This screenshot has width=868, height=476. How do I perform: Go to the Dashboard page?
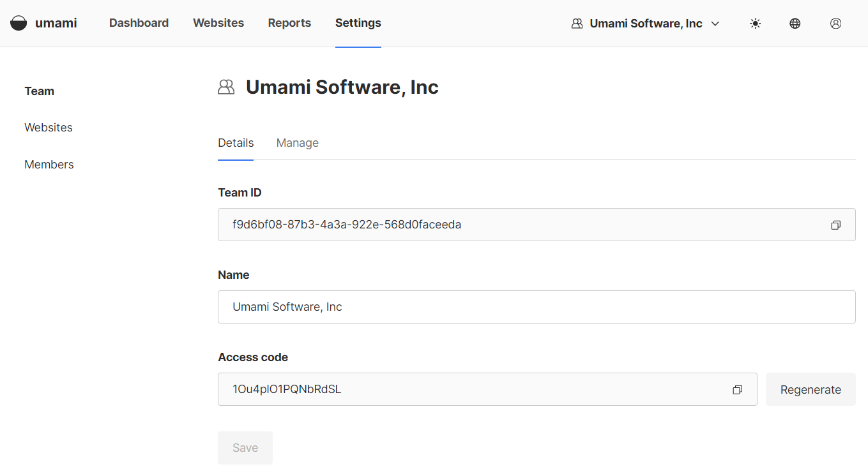pyautogui.click(x=139, y=23)
